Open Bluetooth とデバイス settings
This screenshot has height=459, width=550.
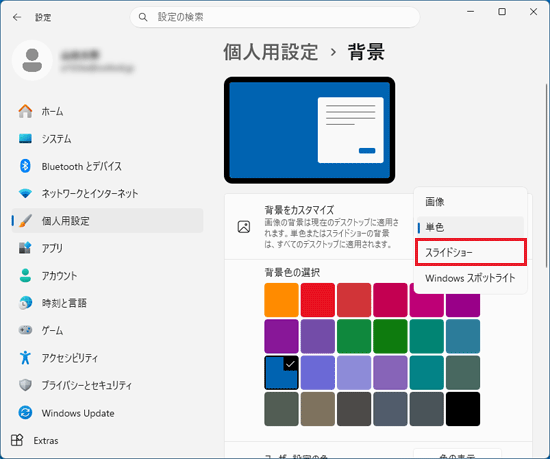coord(107,166)
